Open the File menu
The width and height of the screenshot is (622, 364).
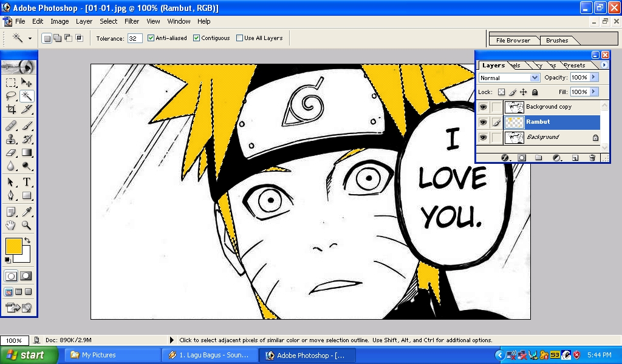point(20,21)
